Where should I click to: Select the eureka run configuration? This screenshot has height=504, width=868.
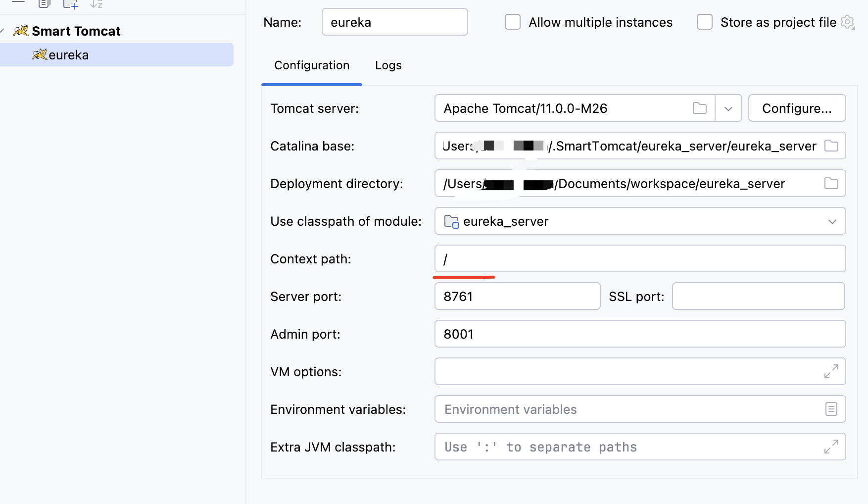click(117, 54)
